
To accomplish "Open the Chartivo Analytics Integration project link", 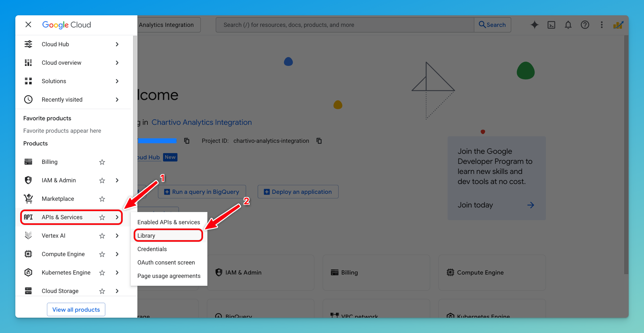I will tap(201, 122).
